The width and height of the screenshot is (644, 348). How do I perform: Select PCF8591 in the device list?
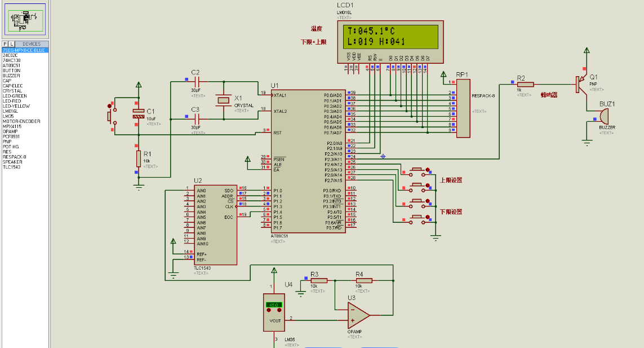point(11,136)
